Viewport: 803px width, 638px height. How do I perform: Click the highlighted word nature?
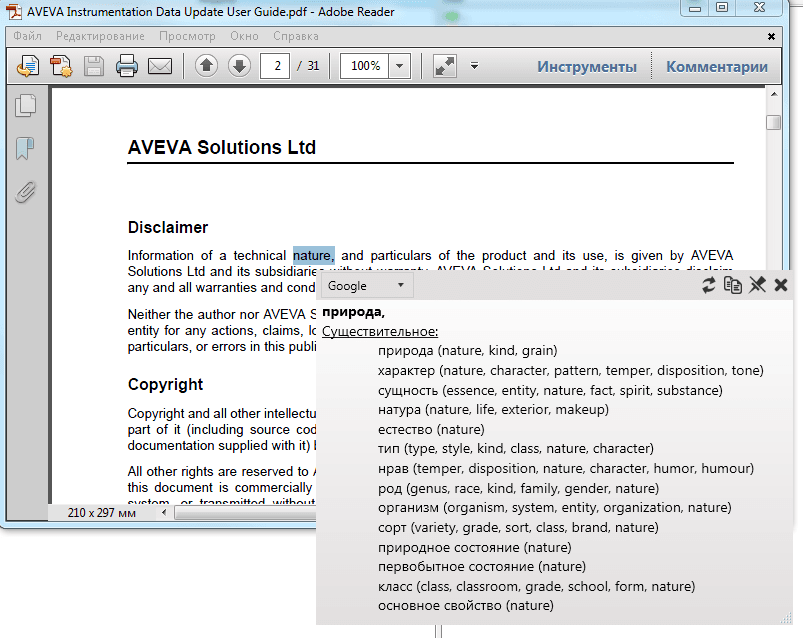(x=313, y=255)
